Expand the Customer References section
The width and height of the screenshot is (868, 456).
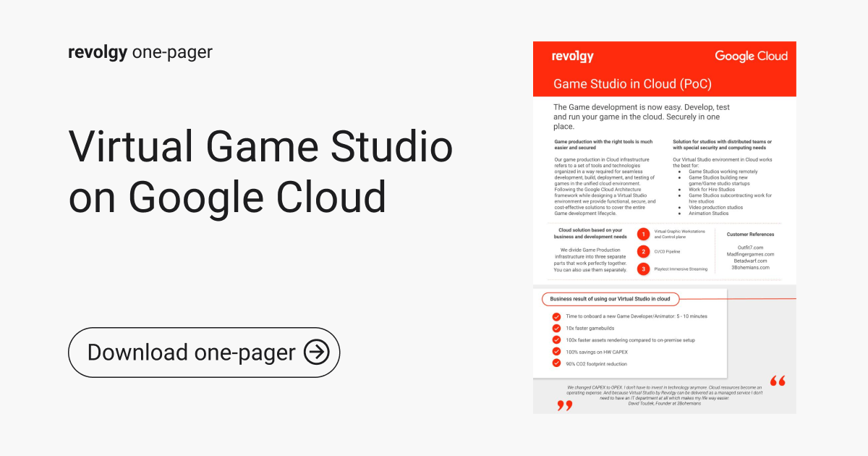tap(751, 234)
